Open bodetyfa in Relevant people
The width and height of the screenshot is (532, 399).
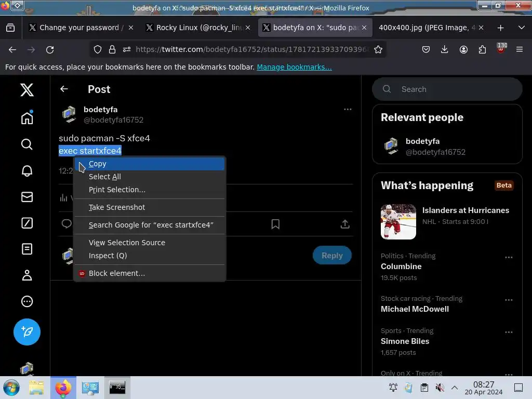pos(447,147)
